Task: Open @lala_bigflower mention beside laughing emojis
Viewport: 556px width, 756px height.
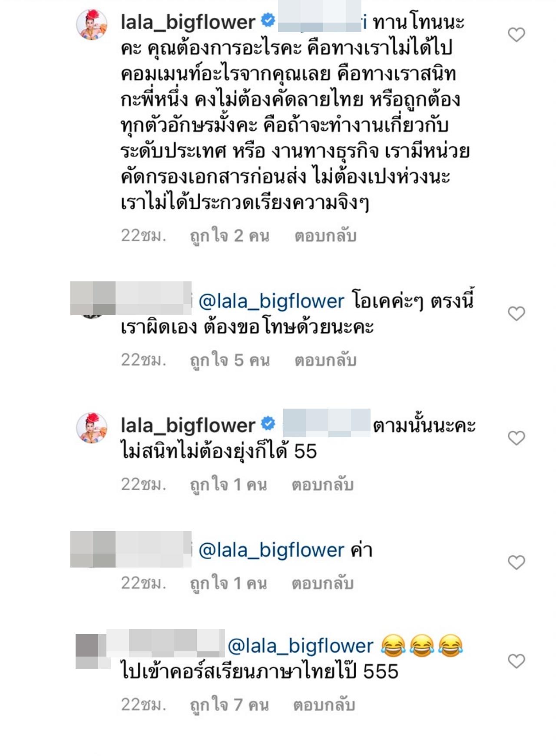Action: (301, 646)
